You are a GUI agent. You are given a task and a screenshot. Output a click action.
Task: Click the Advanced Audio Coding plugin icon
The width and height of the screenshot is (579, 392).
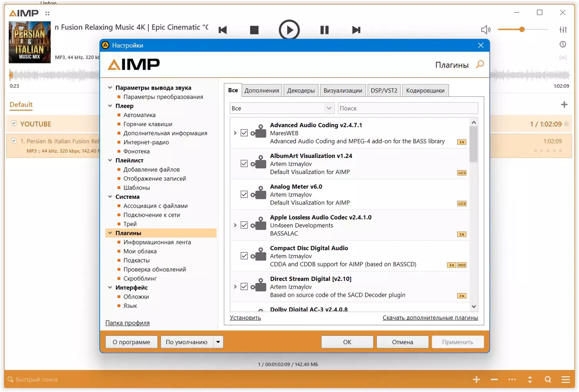tap(259, 132)
